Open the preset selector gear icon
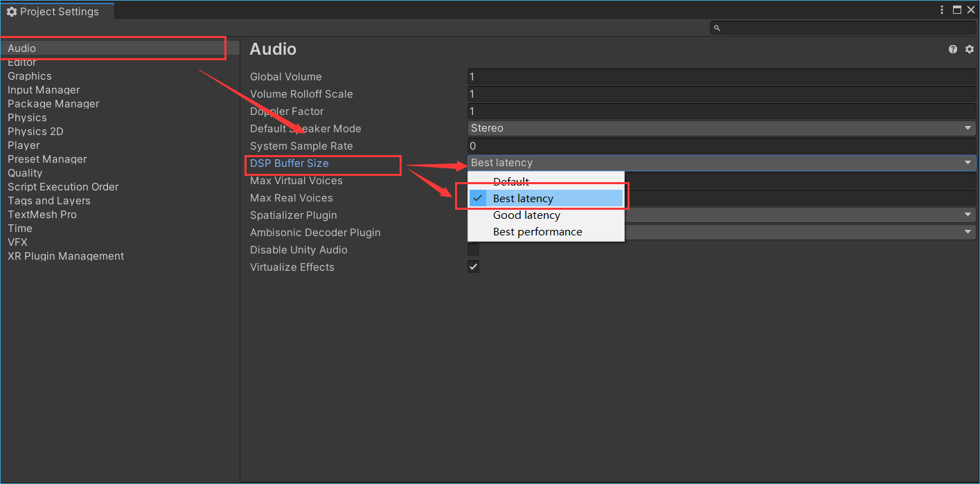Image resolution: width=980 pixels, height=484 pixels. pos(969,49)
